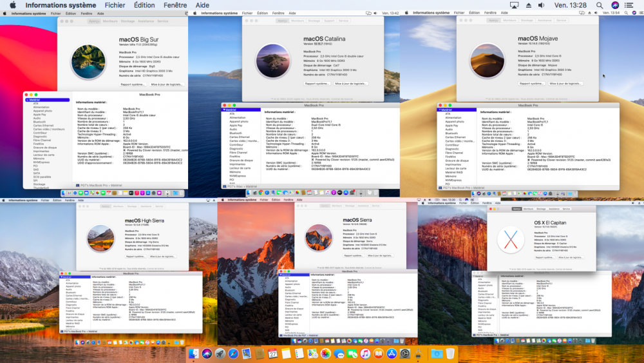Launch Siri from the main dock
This screenshot has height=363, width=644.
coord(207,353)
